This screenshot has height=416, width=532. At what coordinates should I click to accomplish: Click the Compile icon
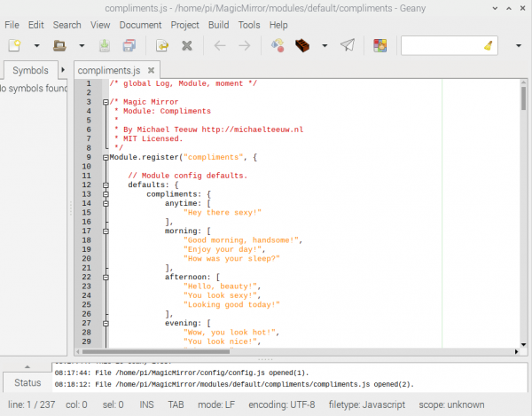pyautogui.click(x=278, y=45)
